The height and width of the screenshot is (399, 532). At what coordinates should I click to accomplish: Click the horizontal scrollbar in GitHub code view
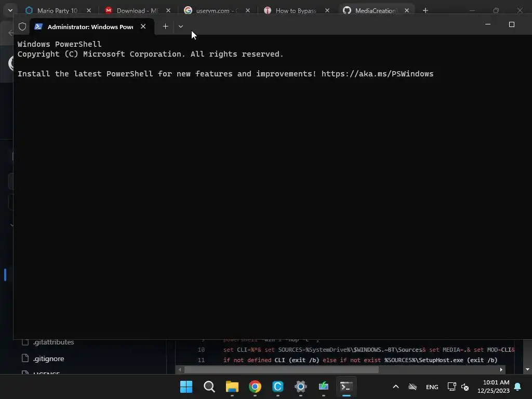coord(281,369)
